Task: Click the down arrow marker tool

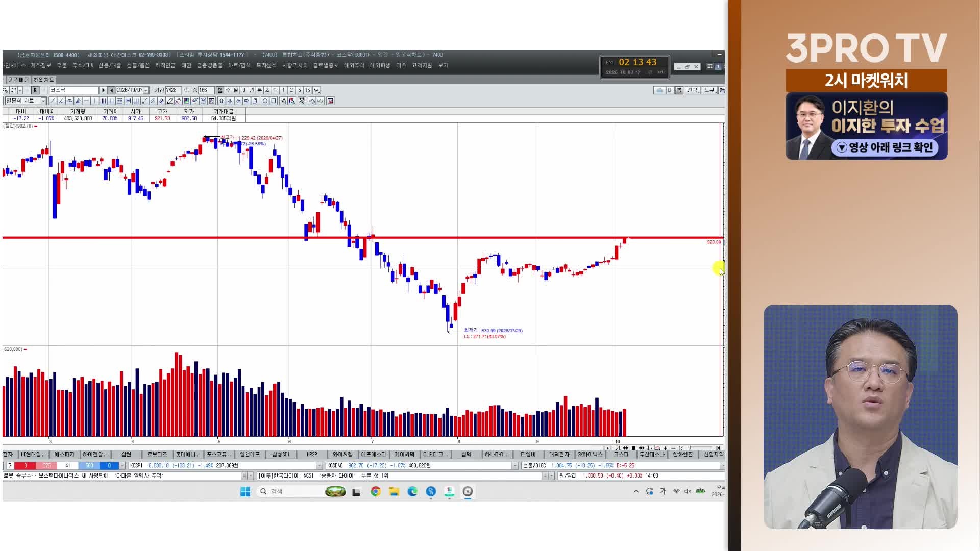Action: coord(230,101)
